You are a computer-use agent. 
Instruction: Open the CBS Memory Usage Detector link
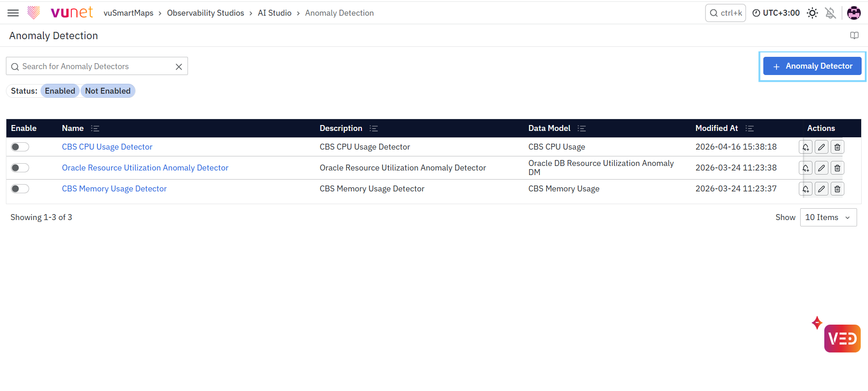114,189
